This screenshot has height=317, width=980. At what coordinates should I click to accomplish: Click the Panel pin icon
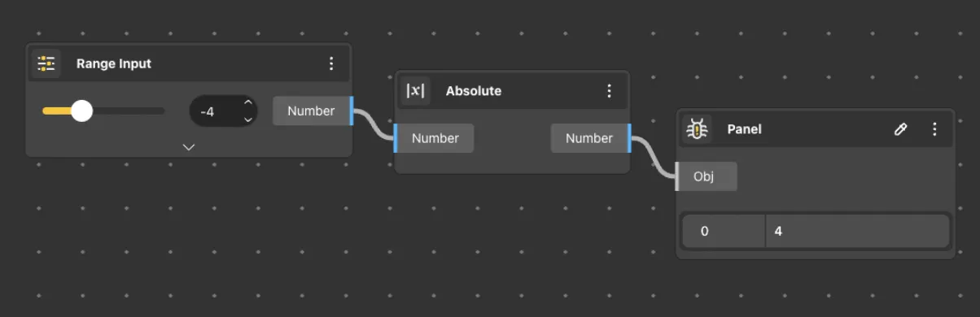coord(900,129)
